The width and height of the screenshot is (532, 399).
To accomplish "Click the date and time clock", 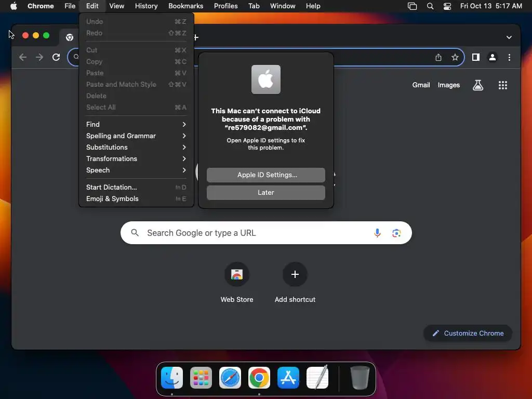I will (x=490, y=6).
